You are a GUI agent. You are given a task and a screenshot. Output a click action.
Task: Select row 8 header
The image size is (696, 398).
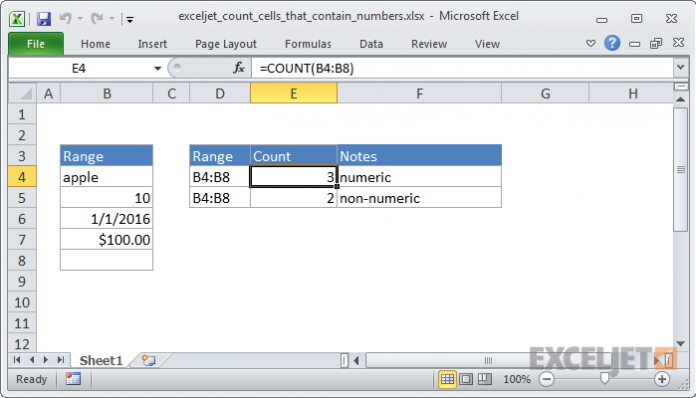22,260
